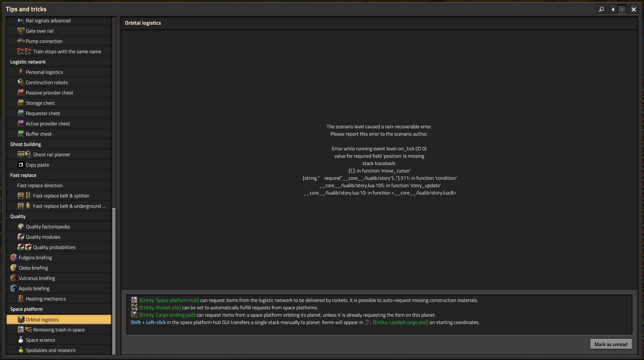Viewport: 644px width, 360px height.
Task: Click the Copy paste icon
Action: tap(21, 165)
